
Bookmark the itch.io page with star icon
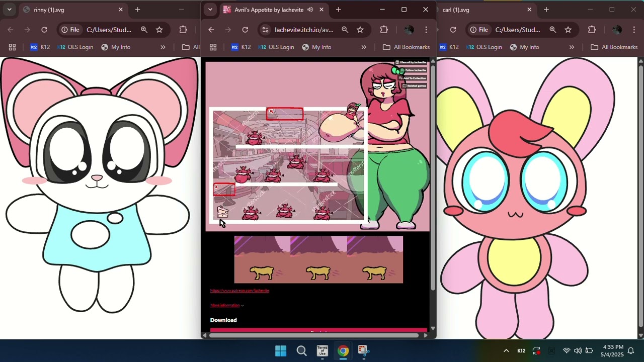coord(360,30)
